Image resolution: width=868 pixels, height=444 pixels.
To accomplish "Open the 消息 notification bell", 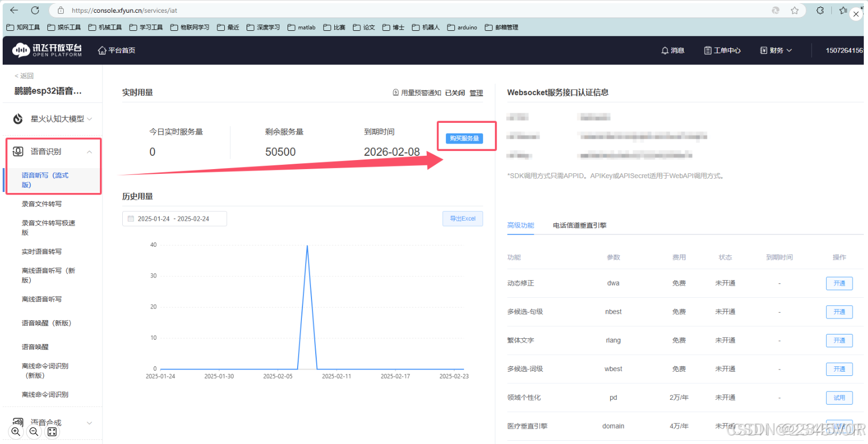I will (672, 51).
